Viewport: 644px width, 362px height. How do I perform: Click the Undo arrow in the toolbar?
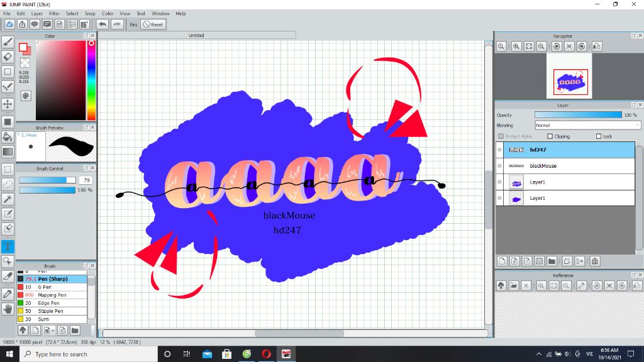[x=103, y=25]
